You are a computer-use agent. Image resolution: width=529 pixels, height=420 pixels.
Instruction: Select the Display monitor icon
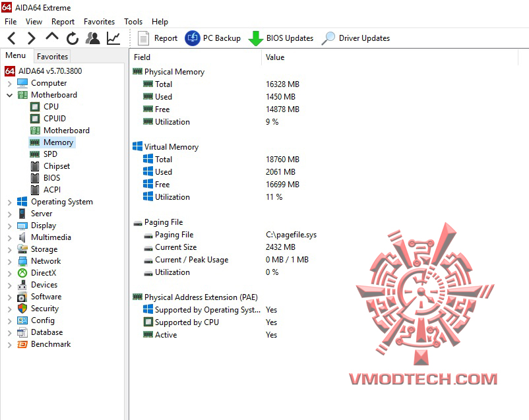(x=22, y=225)
